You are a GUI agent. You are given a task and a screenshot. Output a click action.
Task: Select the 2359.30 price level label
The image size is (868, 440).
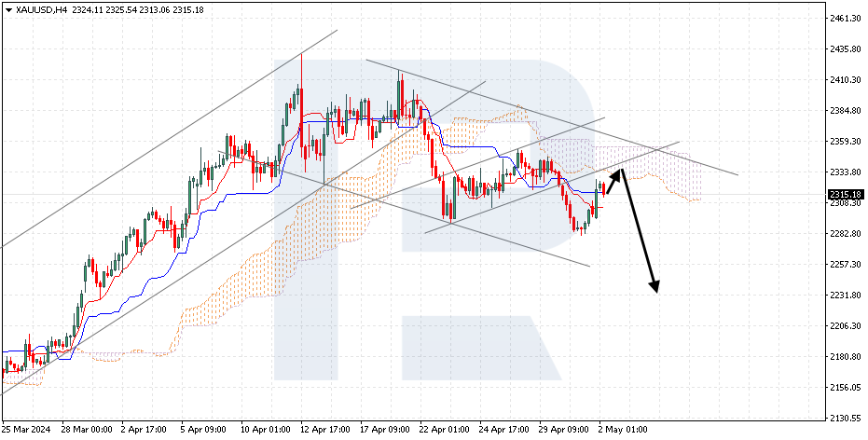844,142
